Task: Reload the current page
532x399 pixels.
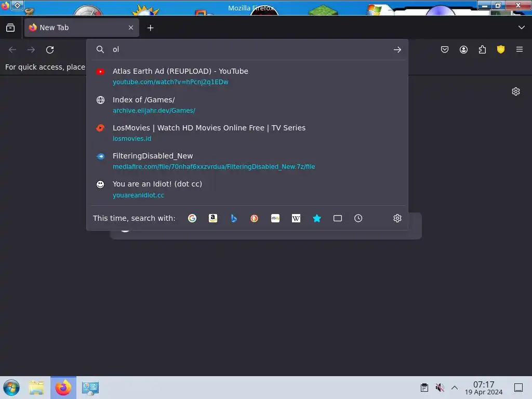Action: pyautogui.click(x=50, y=50)
